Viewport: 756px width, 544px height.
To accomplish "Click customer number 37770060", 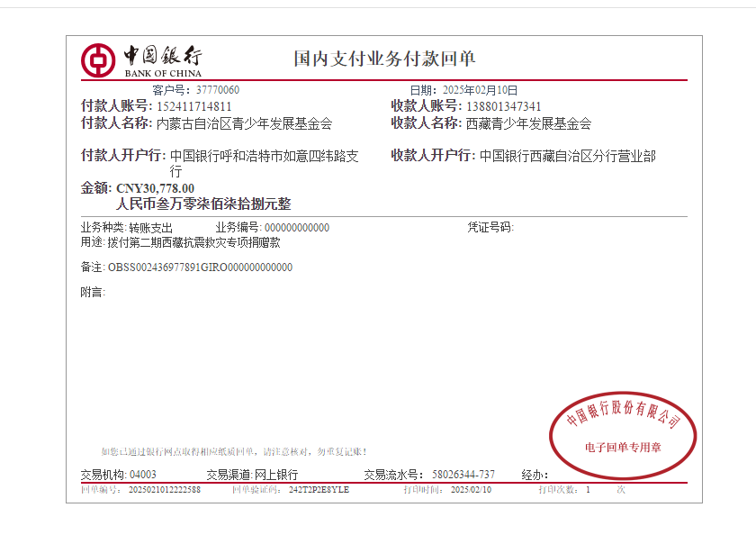I will click(218, 90).
